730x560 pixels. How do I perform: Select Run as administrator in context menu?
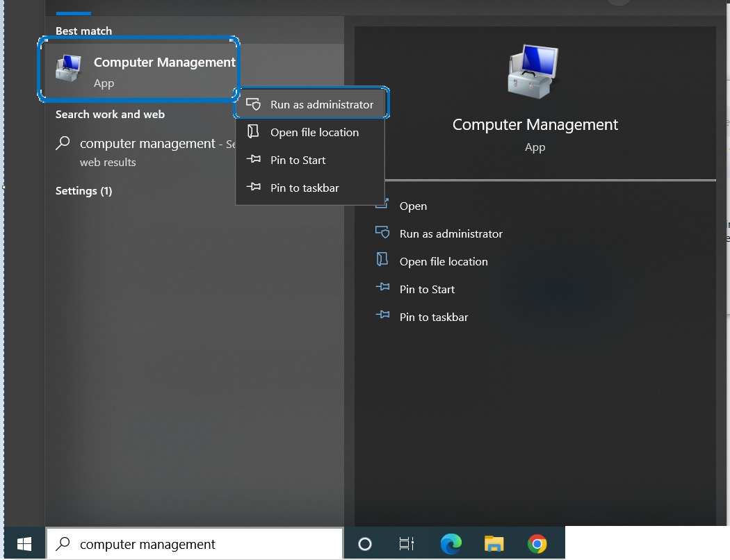pyautogui.click(x=321, y=105)
